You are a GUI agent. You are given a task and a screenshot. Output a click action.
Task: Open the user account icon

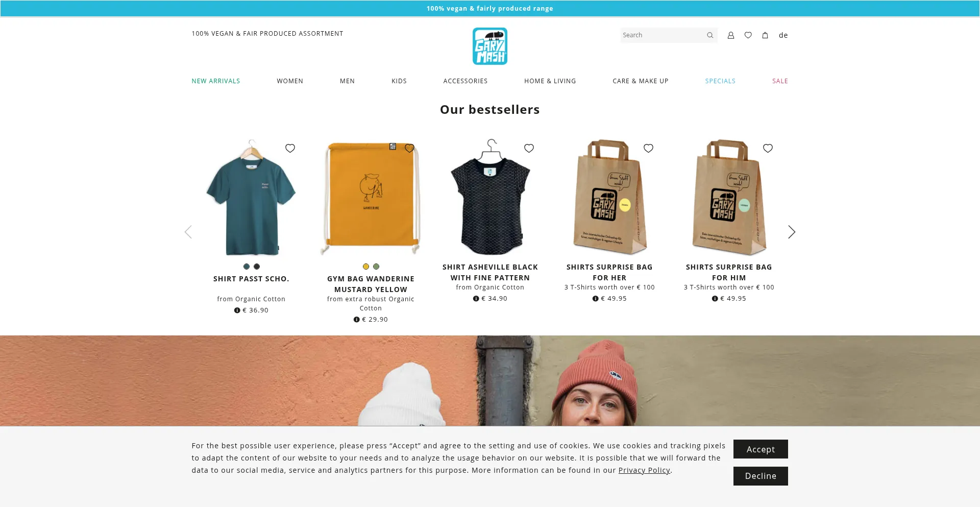(731, 35)
